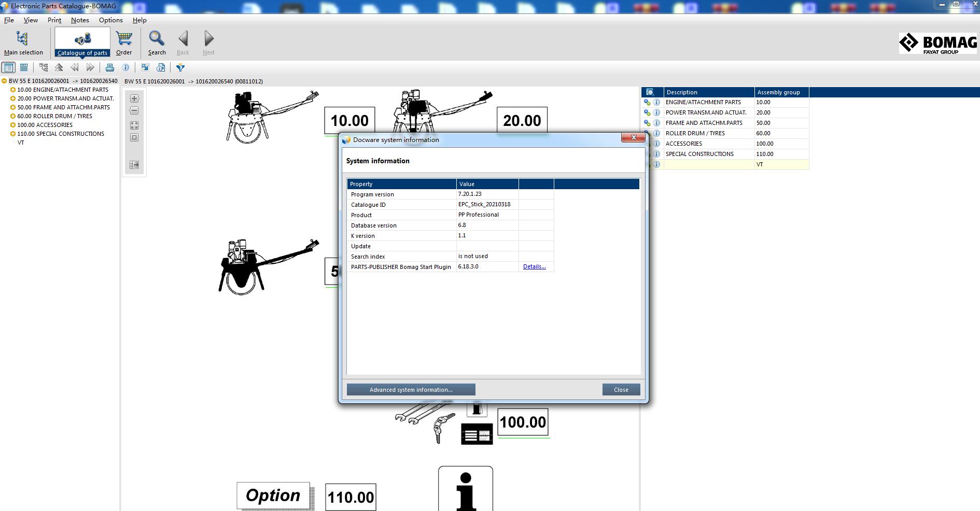The image size is (980, 511).
Task: Expand 100.00 ACCESSORIES tree node
Action: pos(13,125)
